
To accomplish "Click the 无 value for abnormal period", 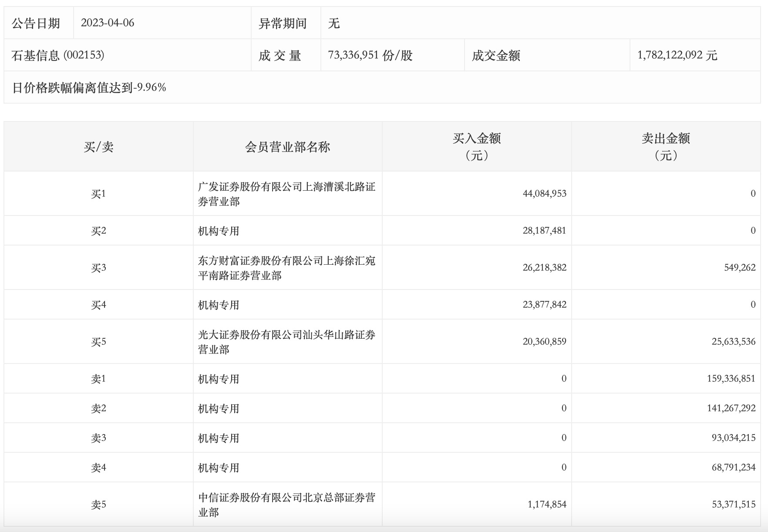I will (x=334, y=23).
